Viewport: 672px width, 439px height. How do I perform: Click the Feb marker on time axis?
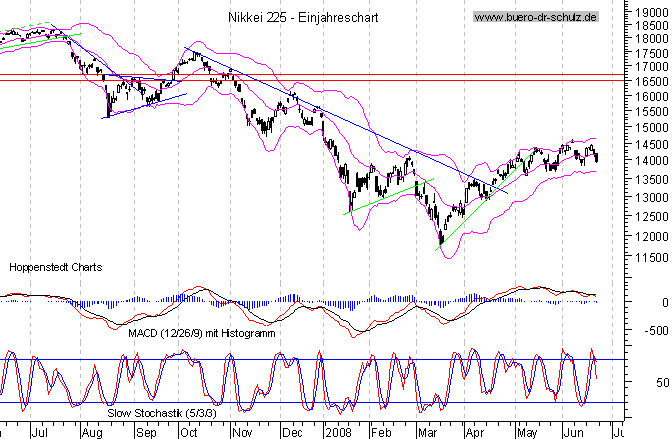click(383, 431)
